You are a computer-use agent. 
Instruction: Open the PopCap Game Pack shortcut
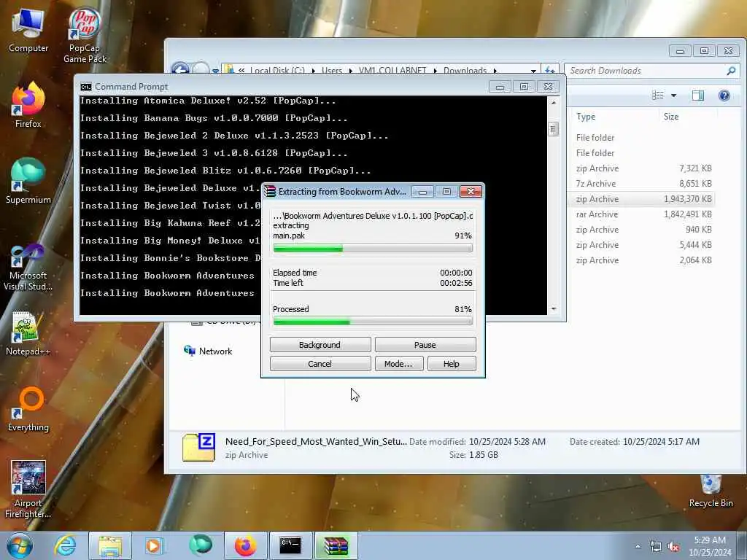click(85, 35)
